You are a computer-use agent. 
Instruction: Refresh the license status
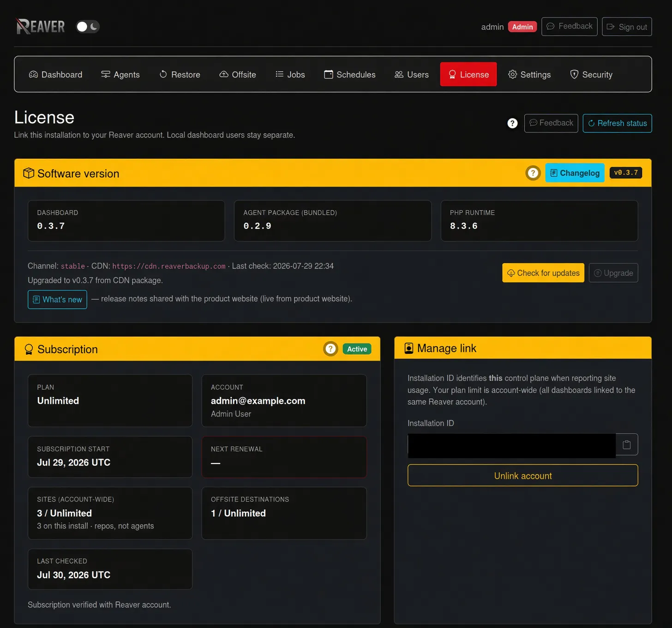coord(617,123)
